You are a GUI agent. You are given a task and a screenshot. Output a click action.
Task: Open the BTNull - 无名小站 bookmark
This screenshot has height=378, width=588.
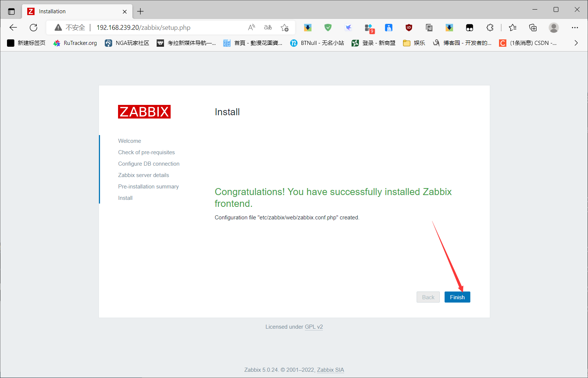317,43
